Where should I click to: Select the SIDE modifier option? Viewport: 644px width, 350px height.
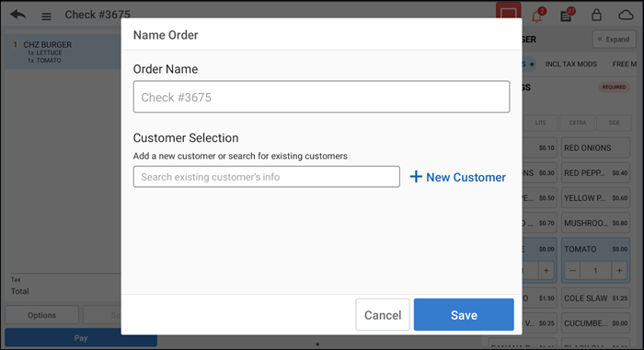pos(614,122)
